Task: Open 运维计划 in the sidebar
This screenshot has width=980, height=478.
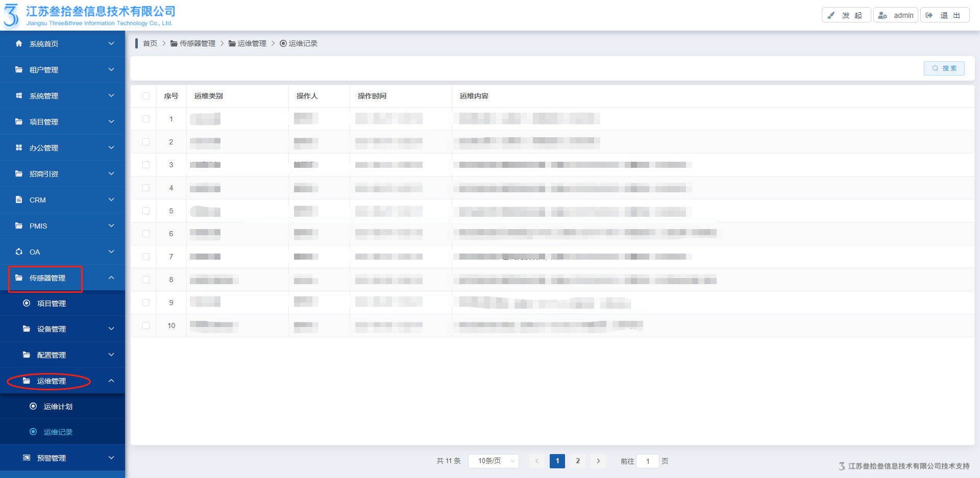Action: point(58,407)
